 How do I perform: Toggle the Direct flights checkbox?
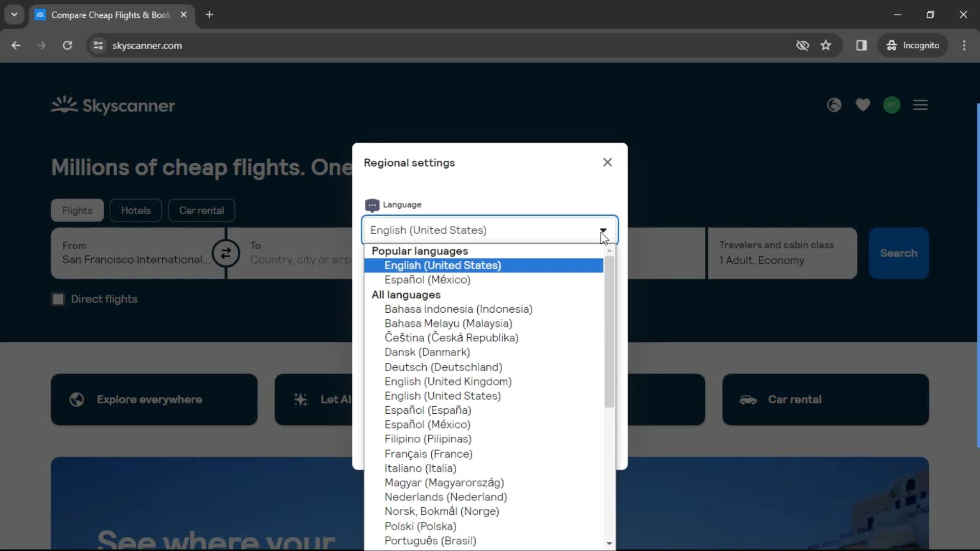[x=59, y=298]
